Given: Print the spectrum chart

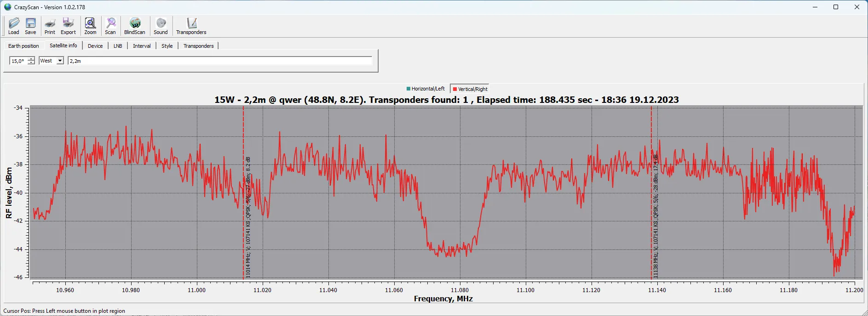Looking at the screenshot, I should (50, 26).
